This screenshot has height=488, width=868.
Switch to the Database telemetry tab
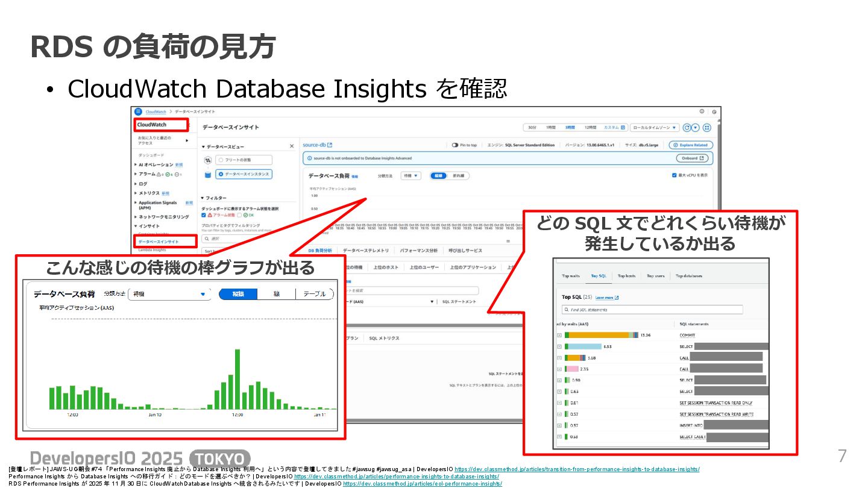point(366,250)
